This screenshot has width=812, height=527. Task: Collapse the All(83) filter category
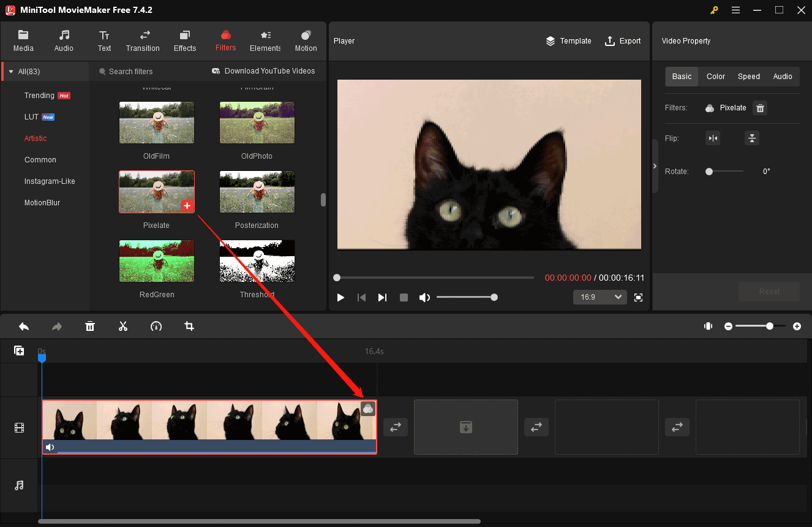click(x=11, y=72)
